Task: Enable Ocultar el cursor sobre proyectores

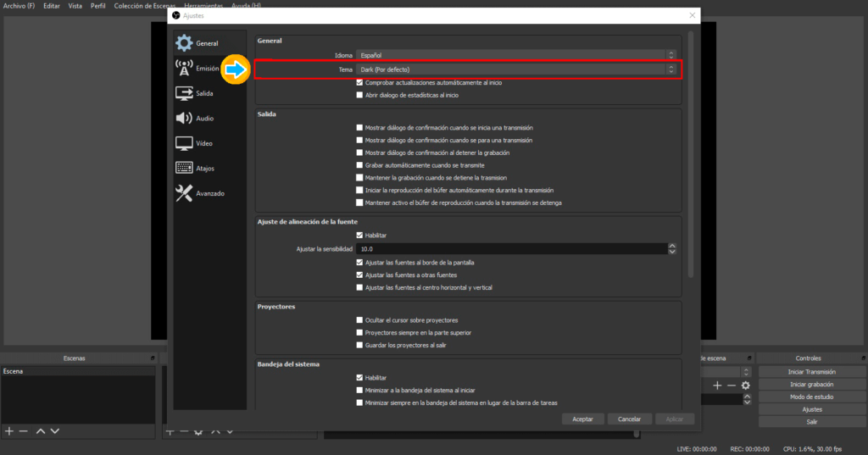Action: (x=359, y=320)
